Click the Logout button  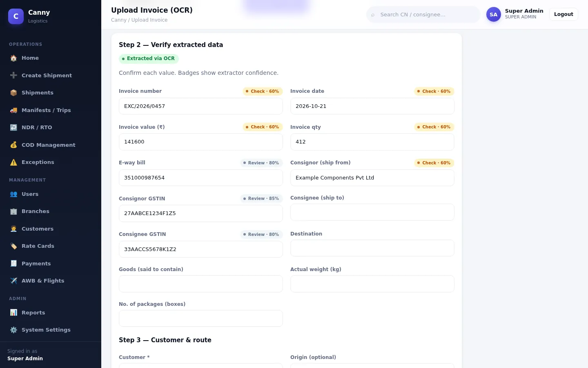(x=563, y=14)
